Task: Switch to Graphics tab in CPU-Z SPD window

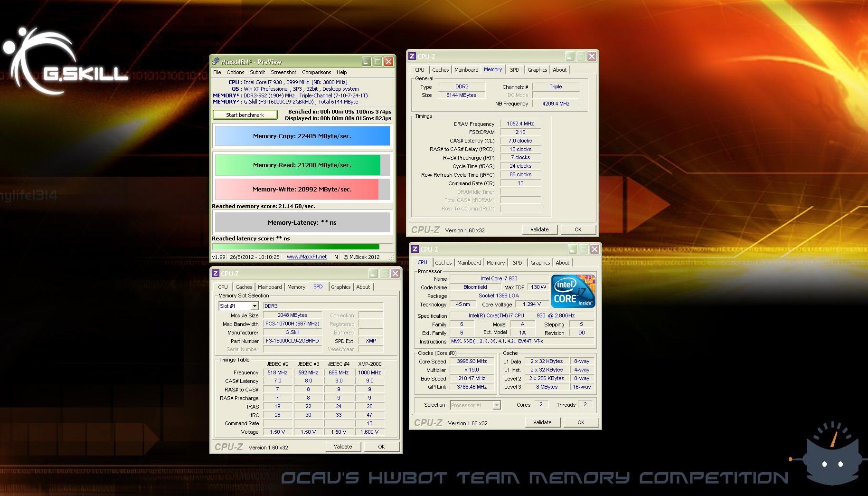Action: (340, 287)
